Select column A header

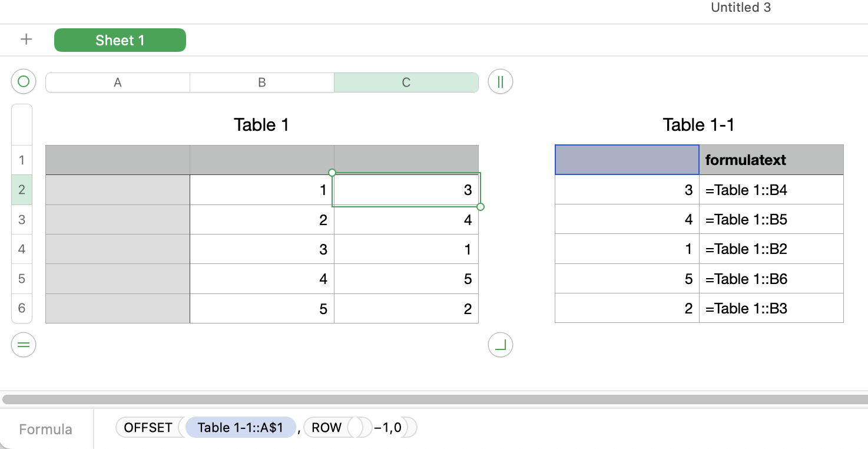pos(118,82)
